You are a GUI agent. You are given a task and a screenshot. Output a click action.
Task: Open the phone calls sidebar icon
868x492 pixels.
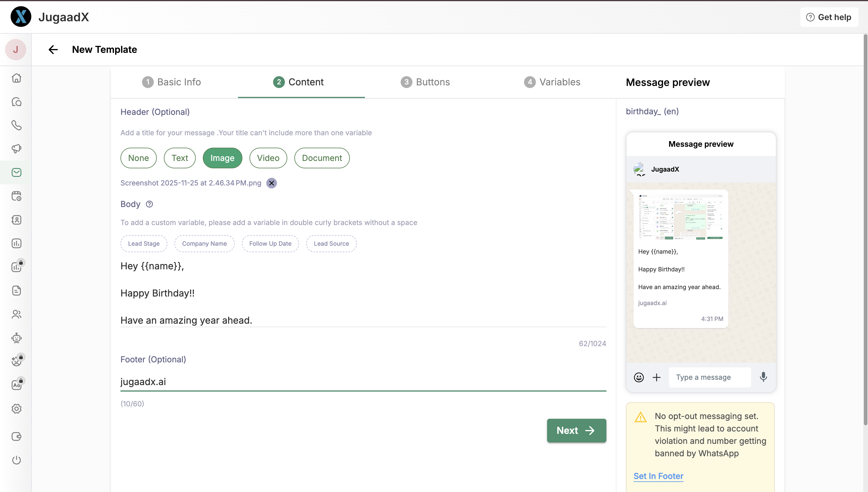click(16, 126)
